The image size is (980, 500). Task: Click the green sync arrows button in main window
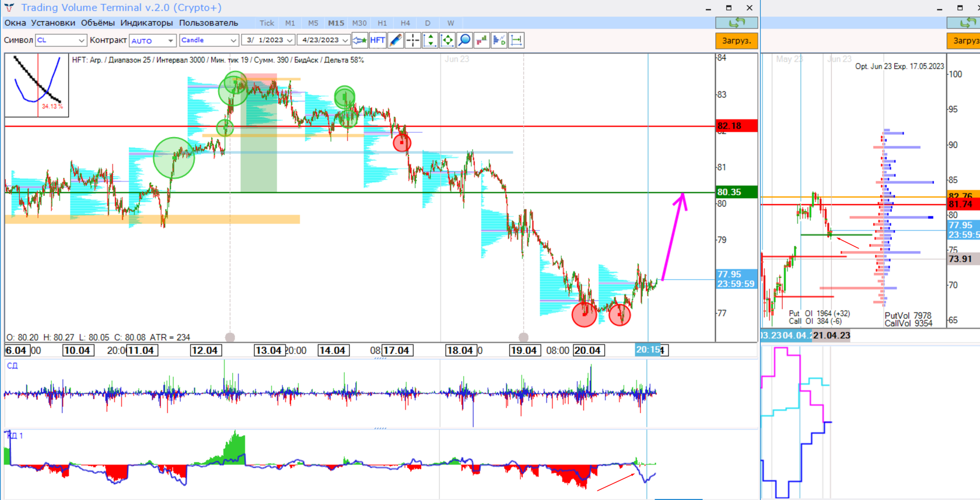[737, 23]
